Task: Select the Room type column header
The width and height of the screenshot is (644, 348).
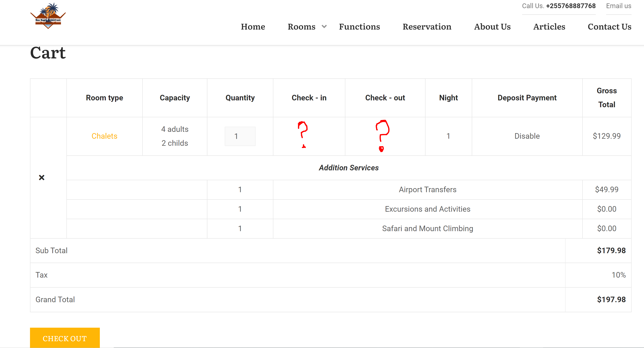Action: coord(105,98)
